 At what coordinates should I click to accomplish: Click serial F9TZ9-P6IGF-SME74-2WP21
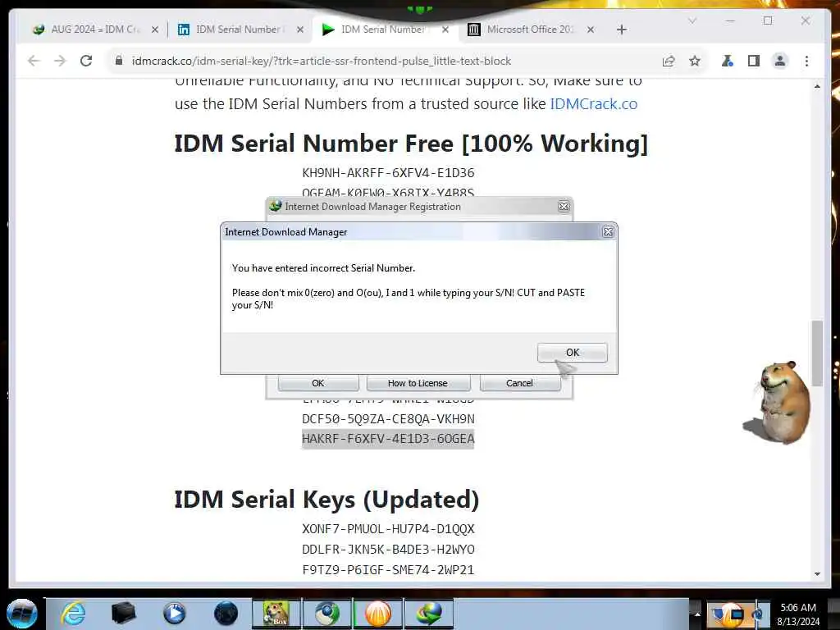click(x=388, y=570)
